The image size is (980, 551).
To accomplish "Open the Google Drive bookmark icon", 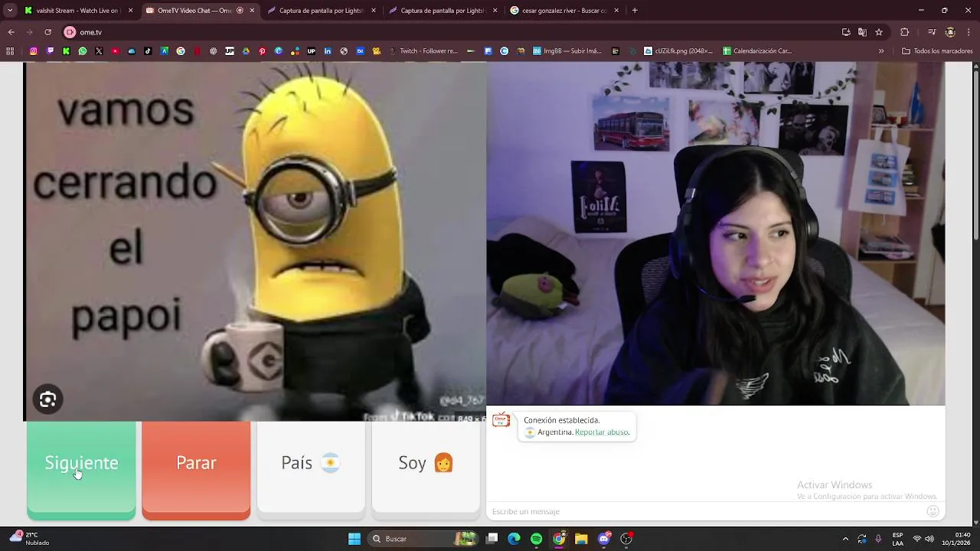I will pos(246,51).
